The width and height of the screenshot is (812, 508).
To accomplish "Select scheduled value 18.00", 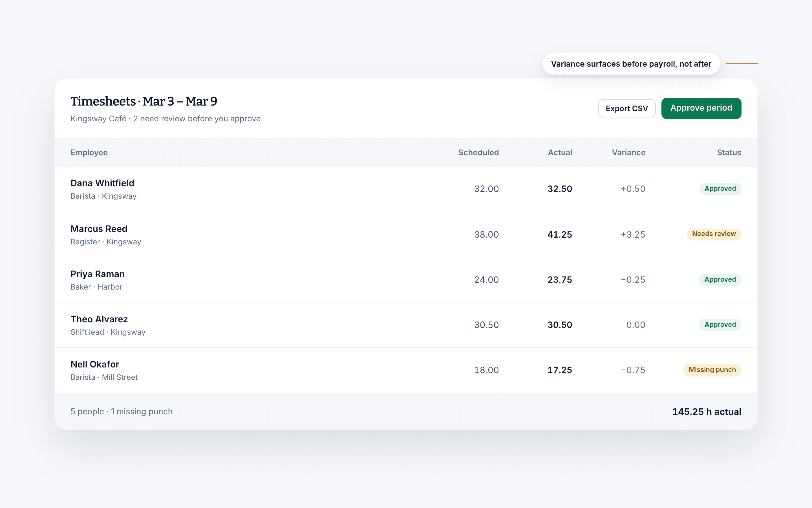I will [x=487, y=370].
